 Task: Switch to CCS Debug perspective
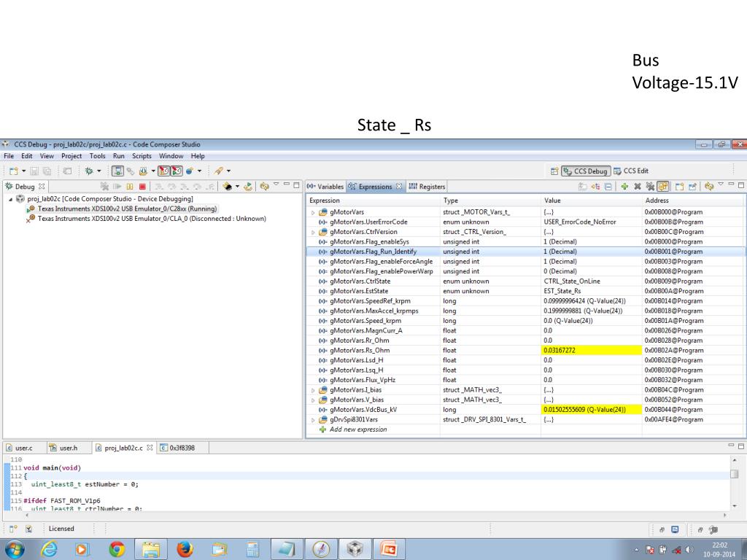[586, 171]
